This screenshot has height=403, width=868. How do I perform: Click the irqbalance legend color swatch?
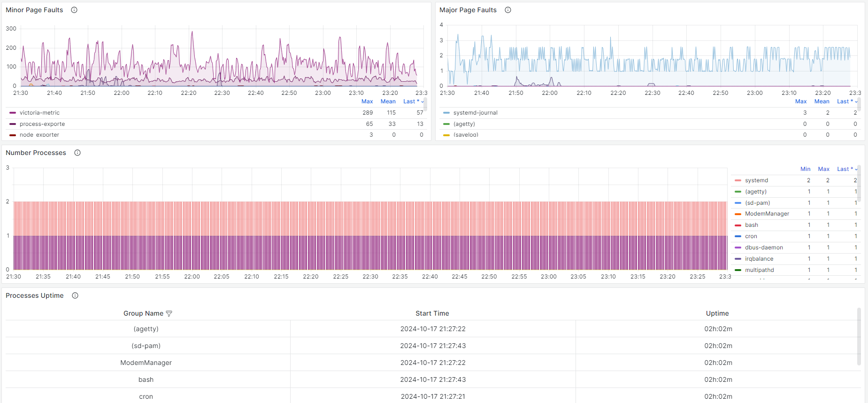pyautogui.click(x=738, y=259)
